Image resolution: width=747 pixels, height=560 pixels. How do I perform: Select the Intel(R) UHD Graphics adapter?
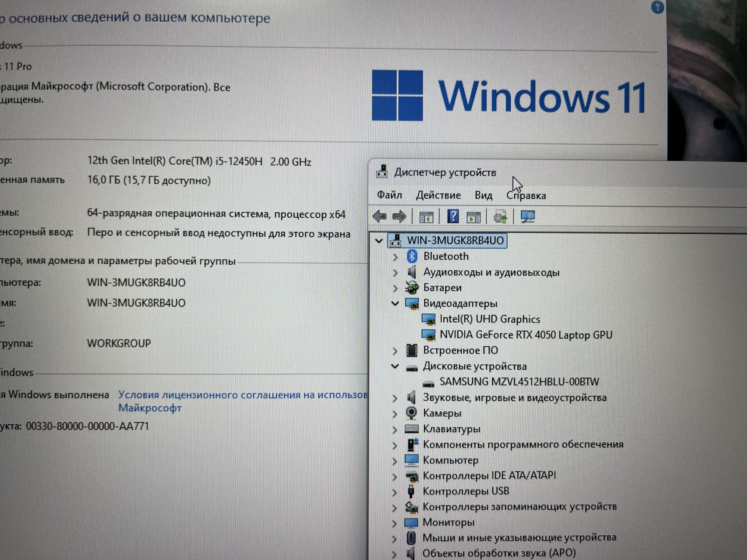pyautogui.click(x=489, y=319)
